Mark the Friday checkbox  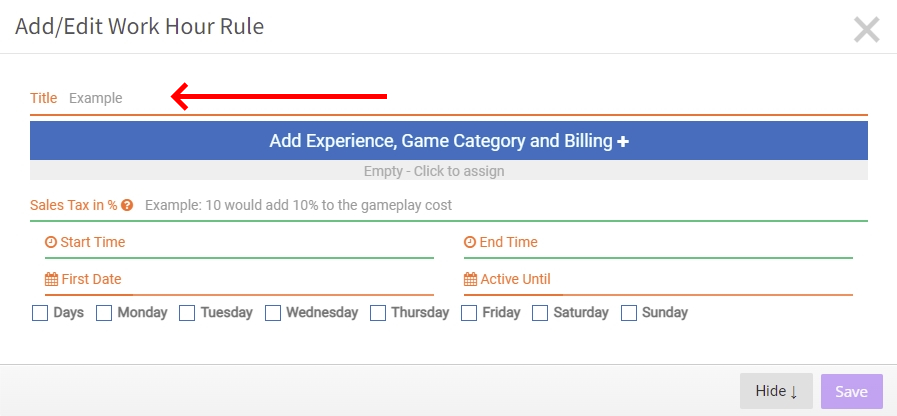pyautogui.click(x=469, y=313)
